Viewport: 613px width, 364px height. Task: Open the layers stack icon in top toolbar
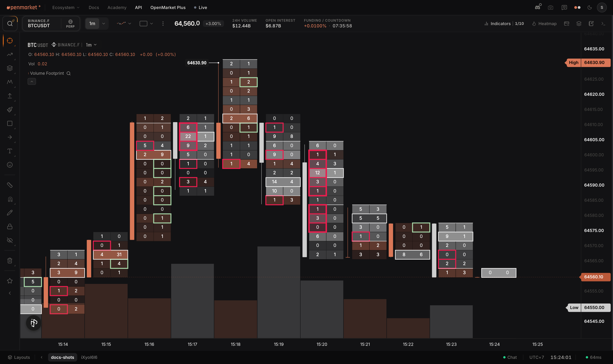pos(579,24)
